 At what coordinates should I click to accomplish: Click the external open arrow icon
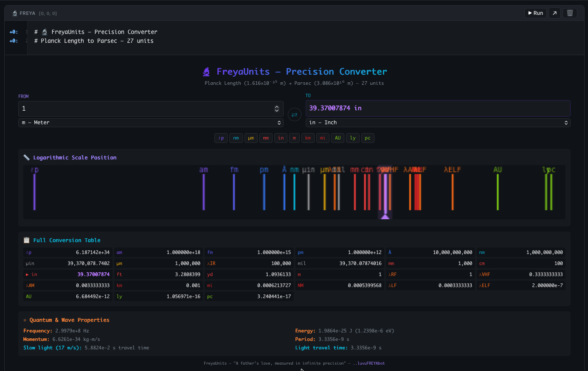tap(554, 13)
